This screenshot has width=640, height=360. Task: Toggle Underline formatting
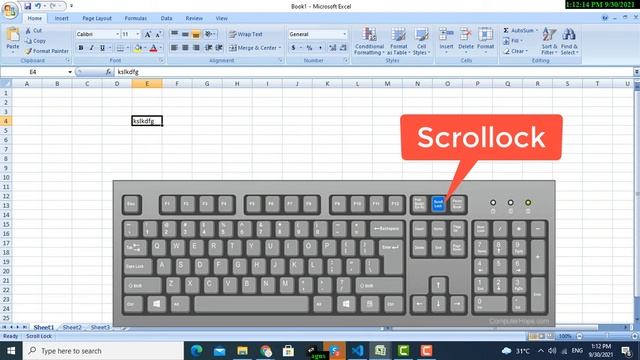[102, 48]
